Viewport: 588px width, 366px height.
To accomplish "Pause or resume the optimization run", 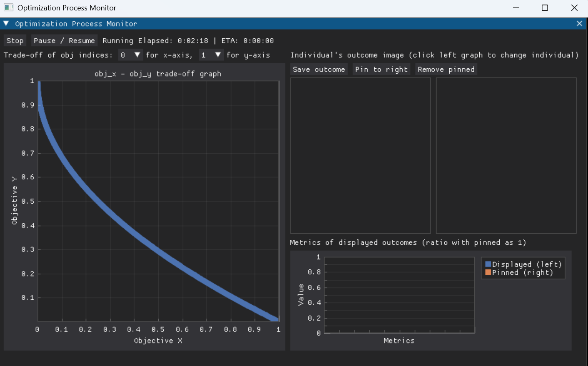I will click(x=64, y=40).
